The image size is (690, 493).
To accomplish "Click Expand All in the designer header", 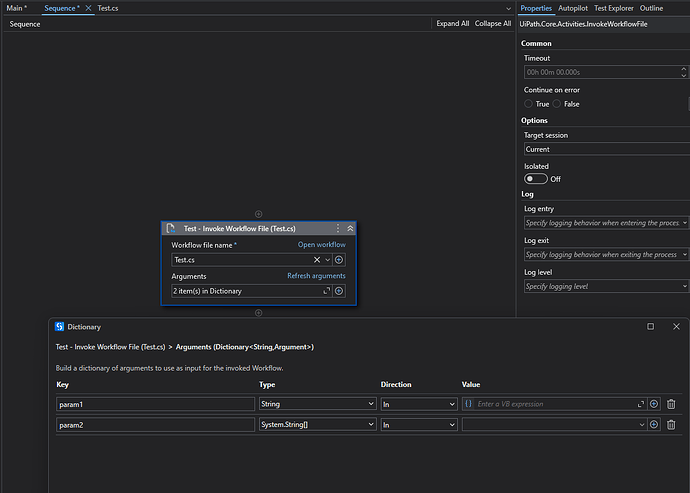I will (x=453, y=24).
